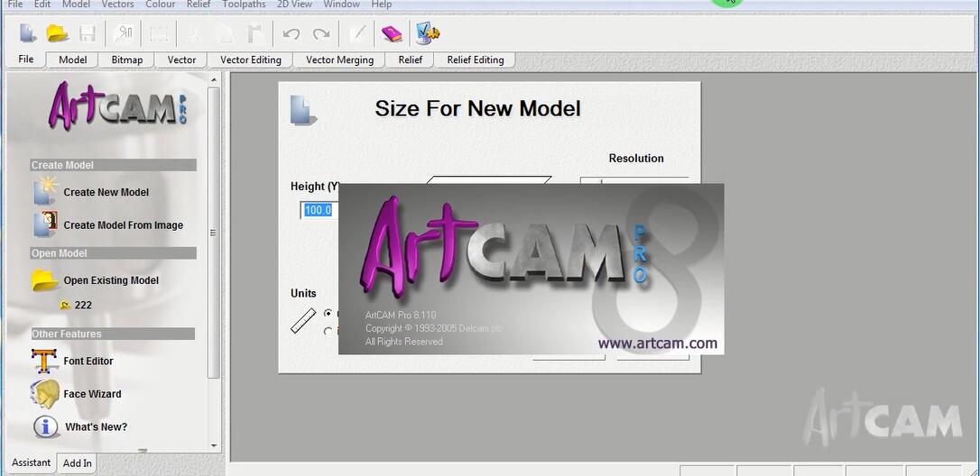The image size is (980, 476).
Task: Open the Help menu
Action: (381, 5)
